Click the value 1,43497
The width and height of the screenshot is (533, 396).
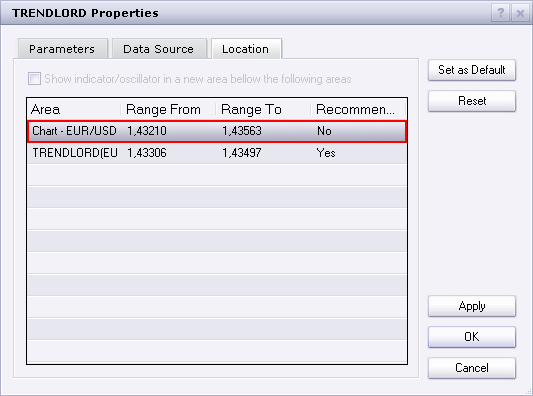[242, 153]
